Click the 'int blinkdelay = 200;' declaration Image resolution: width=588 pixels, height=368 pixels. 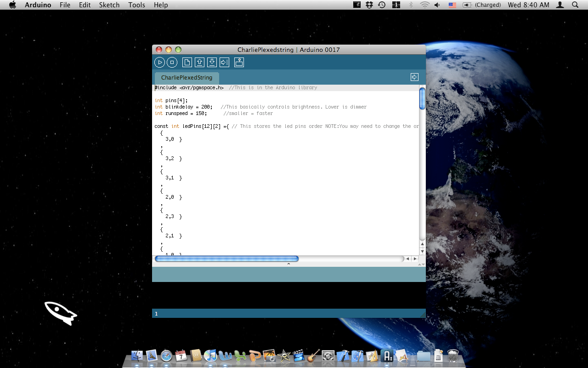point(184,107)
